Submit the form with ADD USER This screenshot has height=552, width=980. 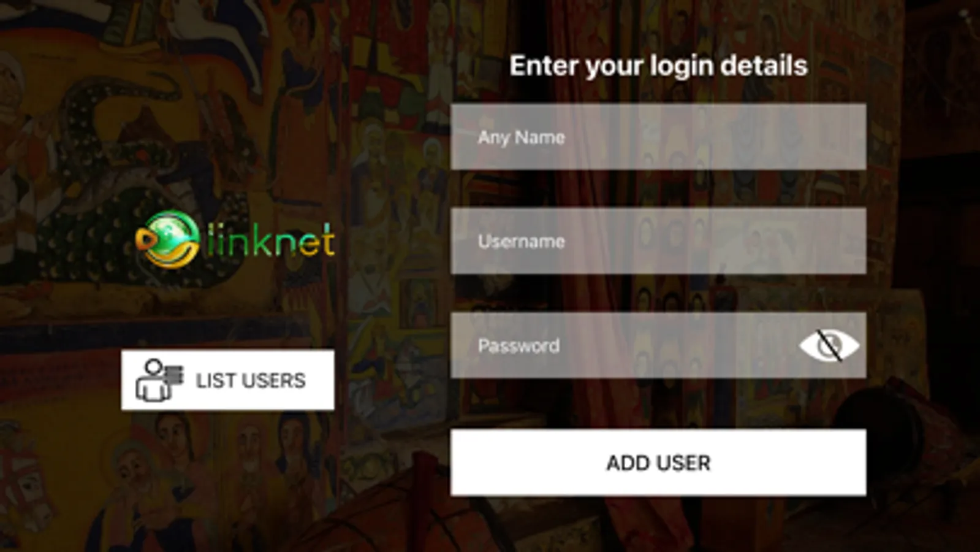[x=658, y=462]
